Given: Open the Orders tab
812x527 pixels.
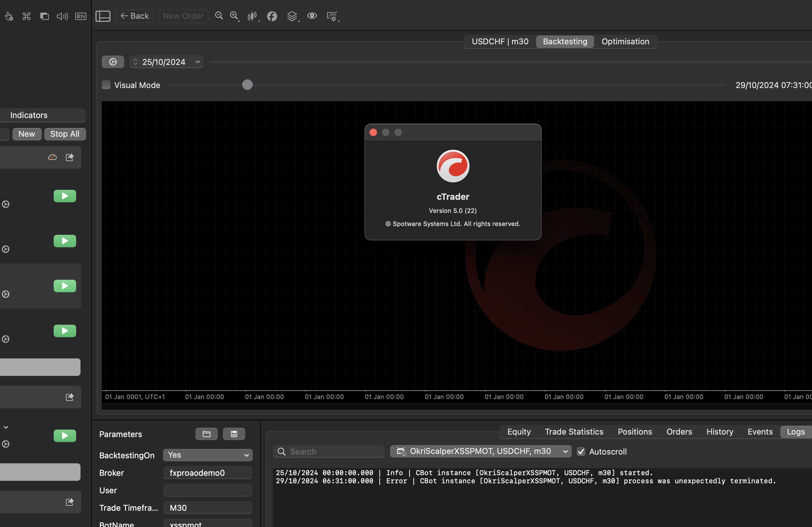Looking at the screenshot, I should tap(679, 432).
